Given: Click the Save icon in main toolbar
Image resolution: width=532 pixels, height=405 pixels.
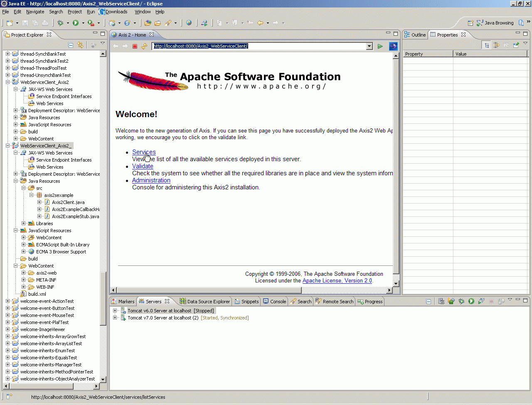Looking at the screenshot, I should [x=25, y=23].
